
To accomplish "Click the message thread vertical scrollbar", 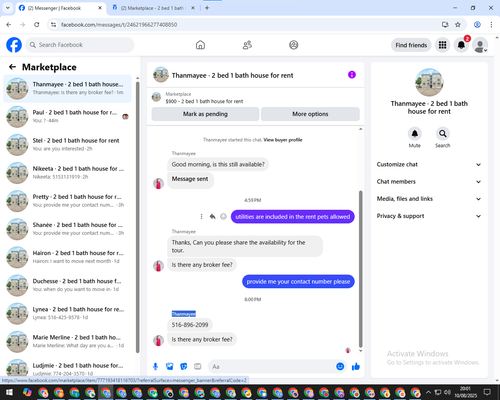I will [x=360, y=269].
